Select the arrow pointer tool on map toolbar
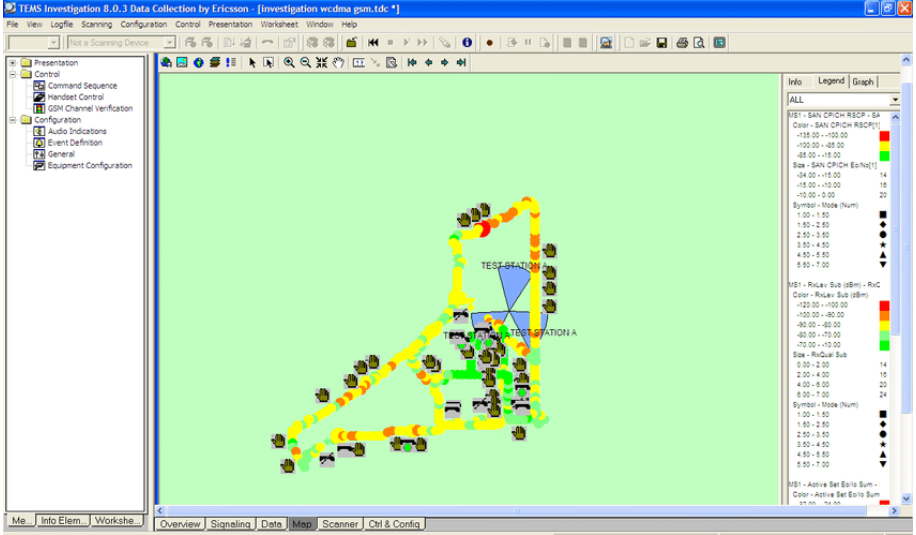The width and height of the screenshot is (916, 535). (252, 62)
